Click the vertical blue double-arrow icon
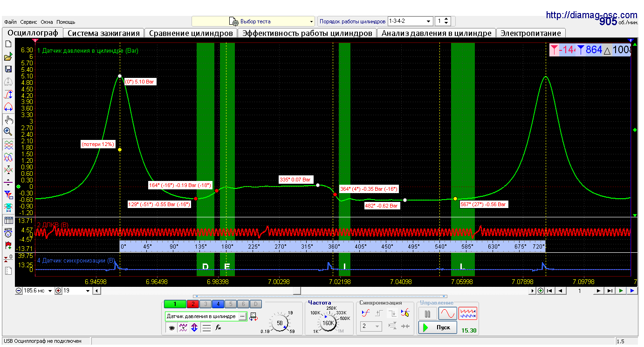This screenshot has width=644, height=347. tap(195, 328)
